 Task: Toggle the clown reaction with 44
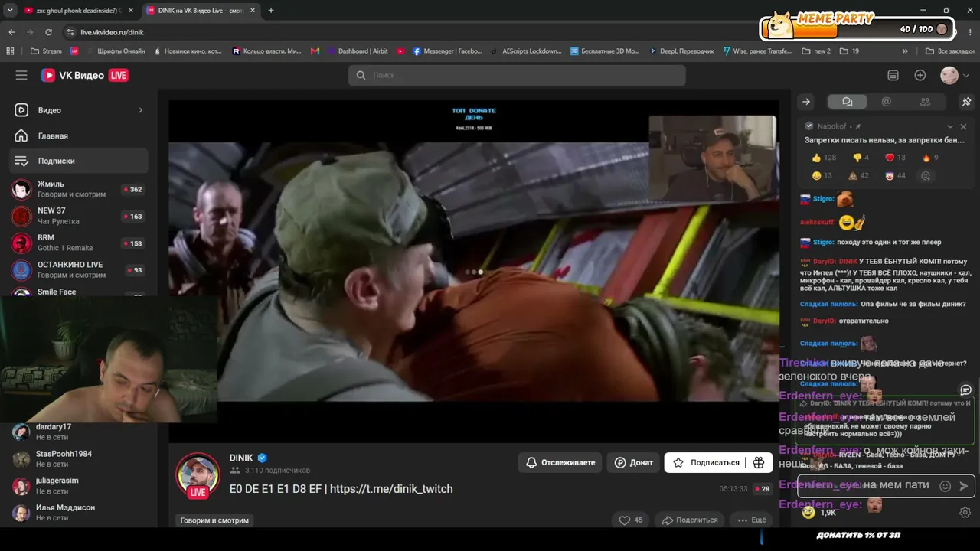(x=894, y=176)
